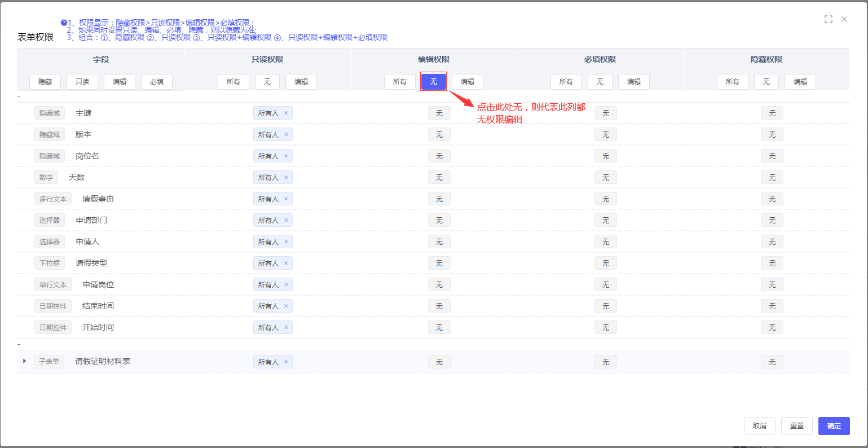Remove 所有人 tag from 天数 row
868x448 pixels.
pos(287,177)
